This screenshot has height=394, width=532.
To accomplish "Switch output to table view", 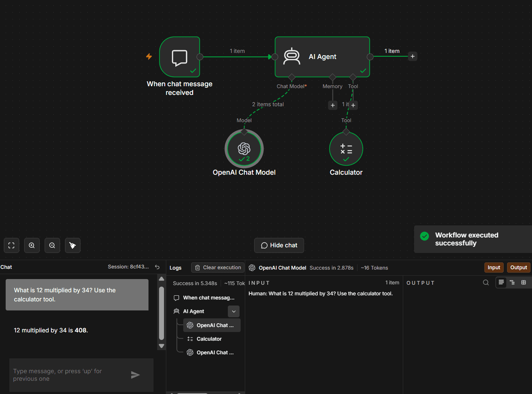I will coord(524,282).
